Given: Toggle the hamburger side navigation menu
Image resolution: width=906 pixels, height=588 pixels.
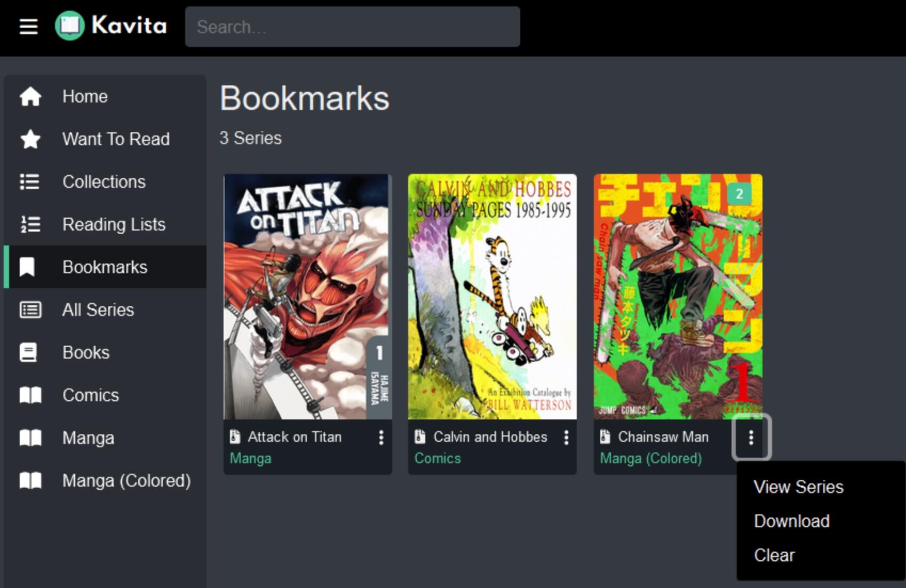Looking at the screenshot, I should coord(28,26).
